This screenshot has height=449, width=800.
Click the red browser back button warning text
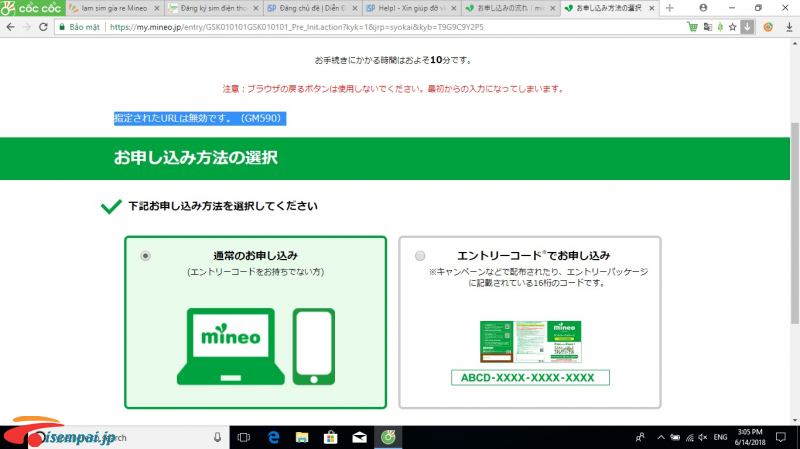[x=394, y=89]
